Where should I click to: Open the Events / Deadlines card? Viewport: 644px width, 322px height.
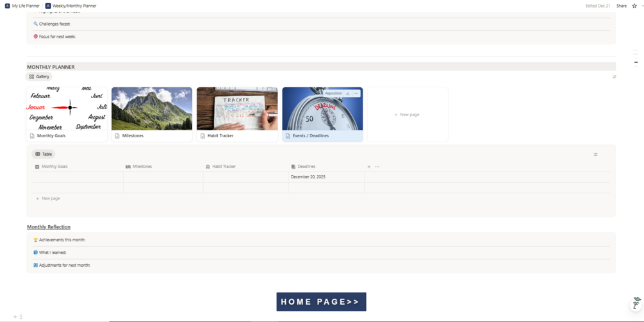coord(322,114)
